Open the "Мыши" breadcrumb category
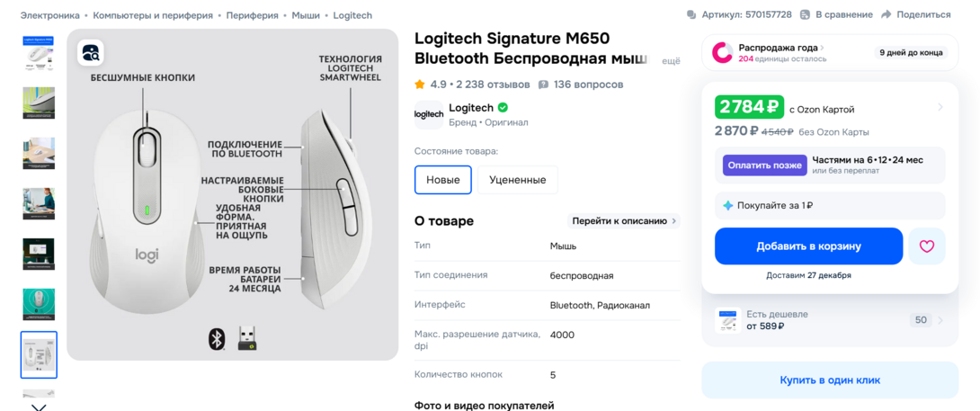This screenshot has height=411, width=980. 306,15
